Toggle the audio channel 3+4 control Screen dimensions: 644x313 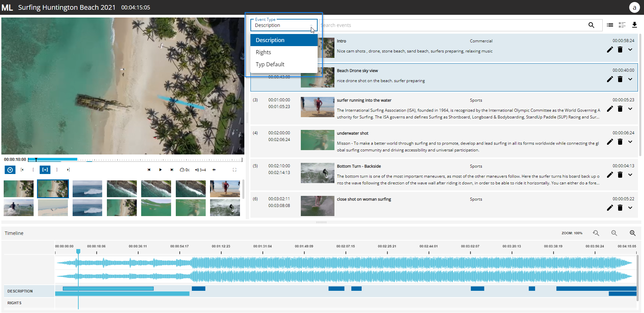[200, 170]
